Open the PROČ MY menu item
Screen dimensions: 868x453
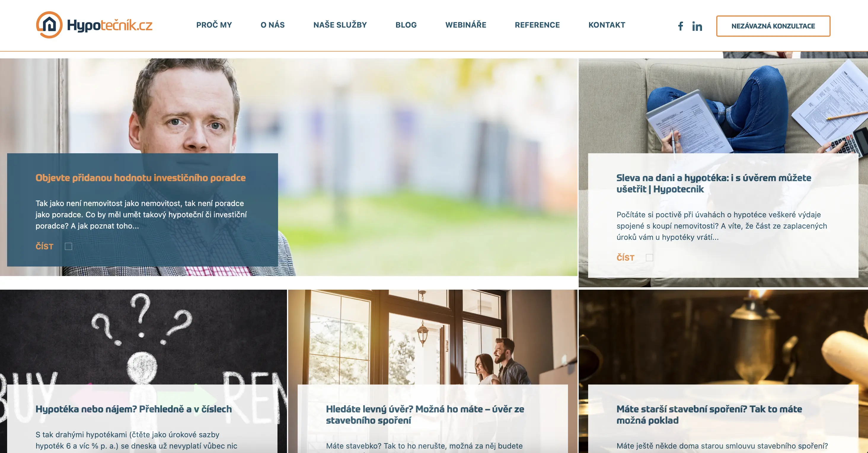214,25
